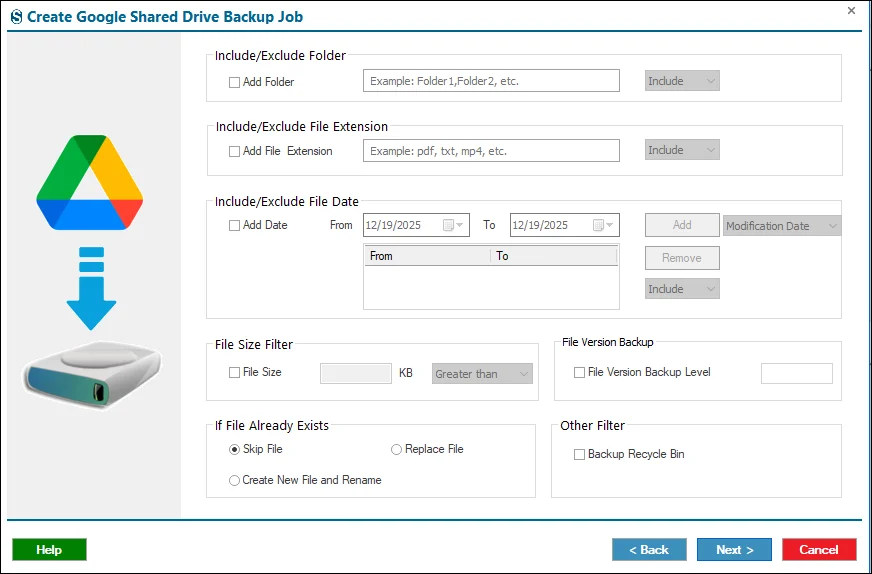Click the file size KB input box
This screenshot has height=574, width=872.
click(356, 373)
